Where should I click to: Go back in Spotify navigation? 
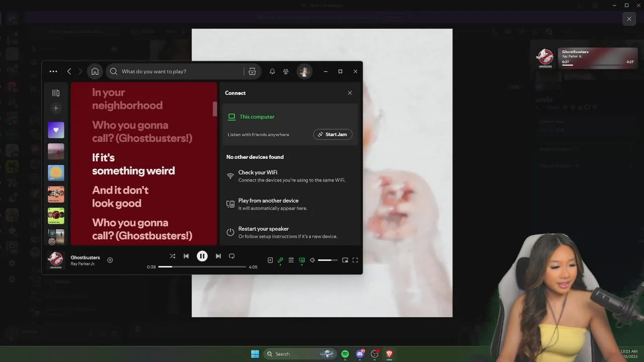(x=69, y=71)
